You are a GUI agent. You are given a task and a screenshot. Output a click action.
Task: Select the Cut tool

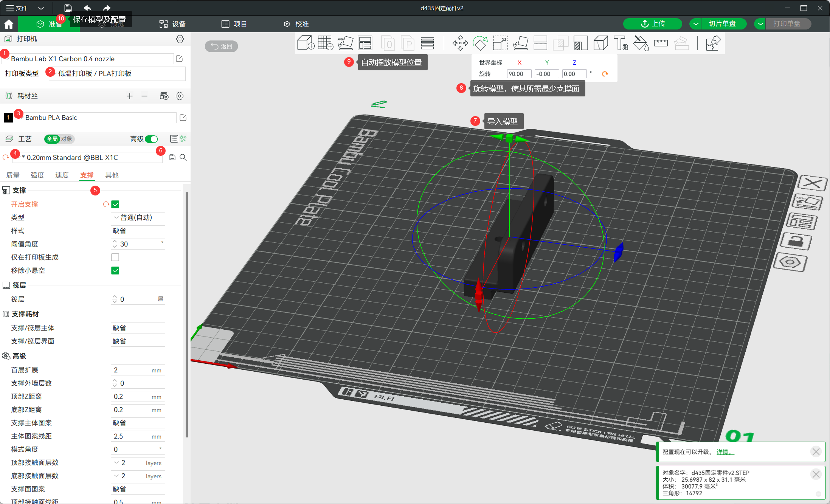pyautogui.click(x=540, y=43)
